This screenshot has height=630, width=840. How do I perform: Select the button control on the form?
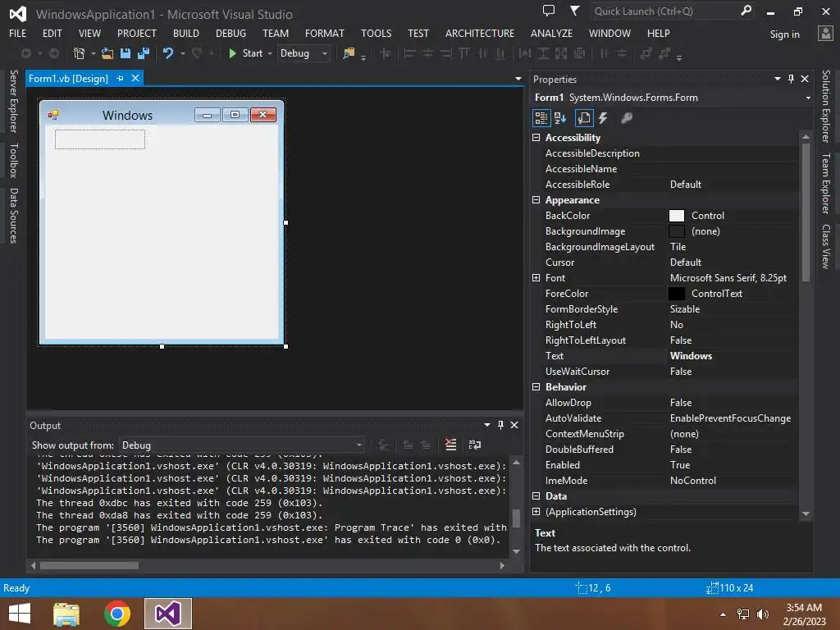pyautogui.click(x=99, y=139)
